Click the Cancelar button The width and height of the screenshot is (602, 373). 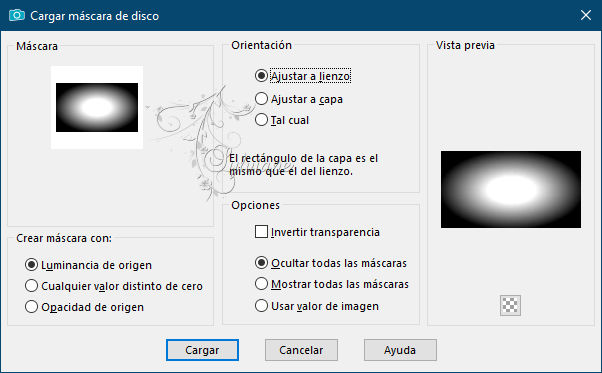tap(301, 350)
